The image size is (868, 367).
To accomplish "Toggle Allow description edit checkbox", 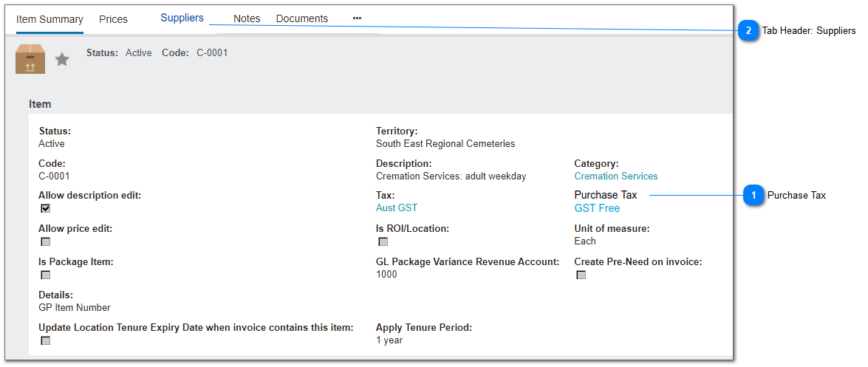I will [x=45, y=209].
